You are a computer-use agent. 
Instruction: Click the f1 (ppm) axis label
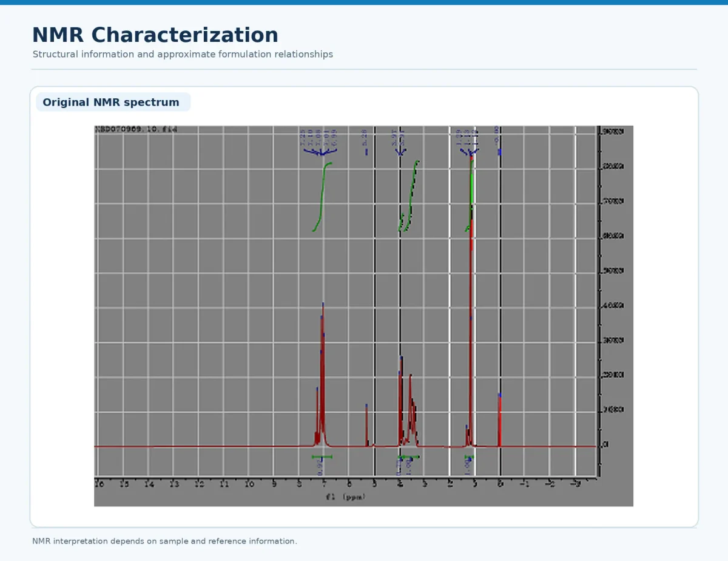point(346,497)
